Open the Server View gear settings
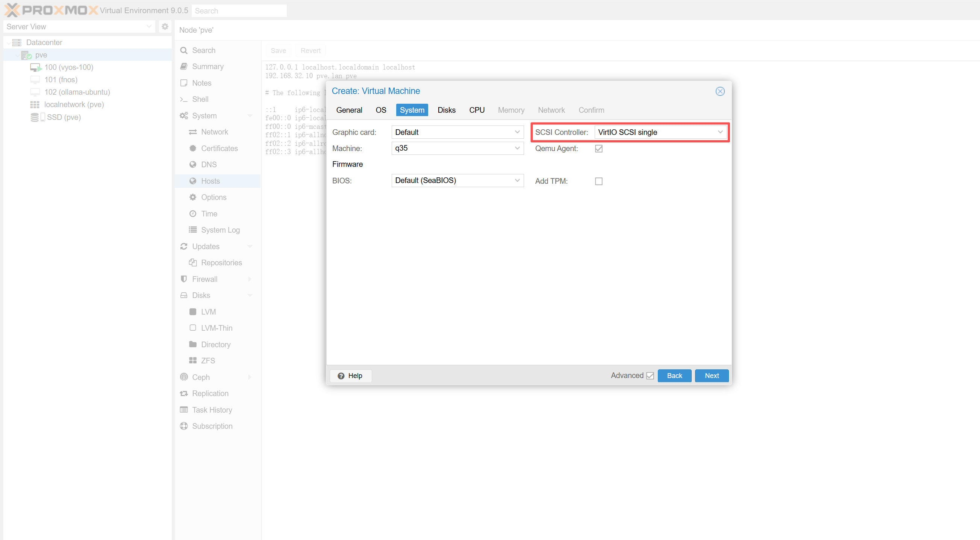Image resolution: width=980 pixels, height=540 pixels. coord(165,27)
